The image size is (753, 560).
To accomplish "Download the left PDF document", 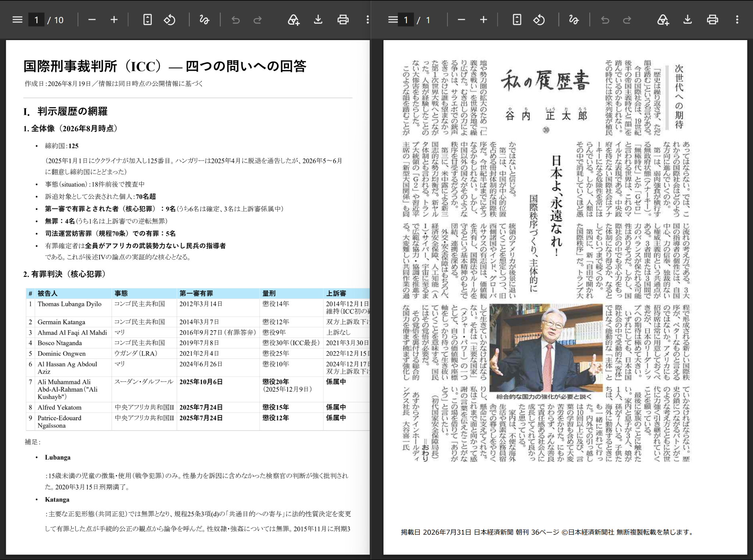I will 318,19.
